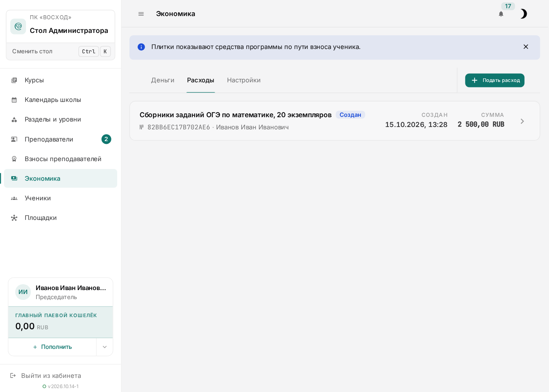Expand the expense row chevron
Viewport: 549px width, 392px height.
522,122
